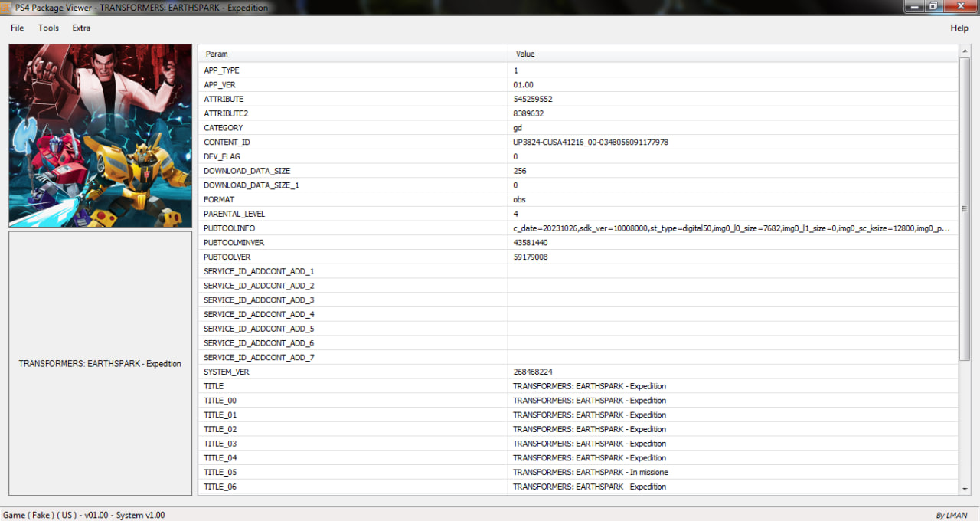Select the TITLE_01 row
Viewport: 980px width, 521px height.
click(578, 415)
